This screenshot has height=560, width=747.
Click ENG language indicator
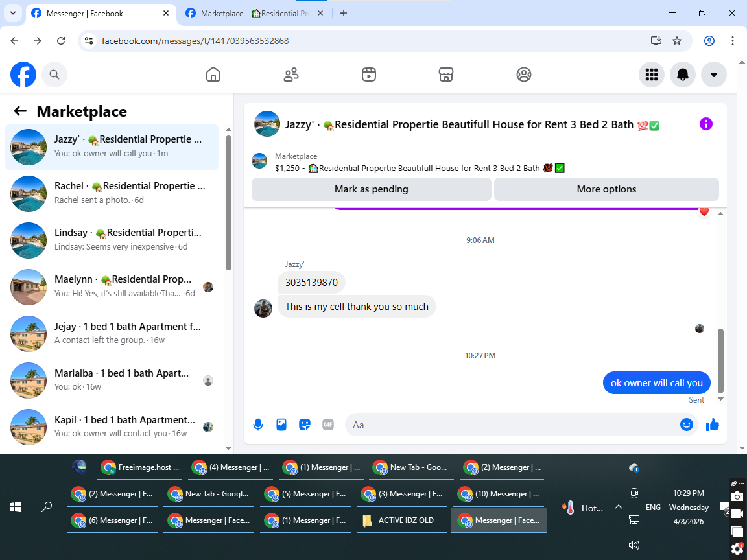653,507
